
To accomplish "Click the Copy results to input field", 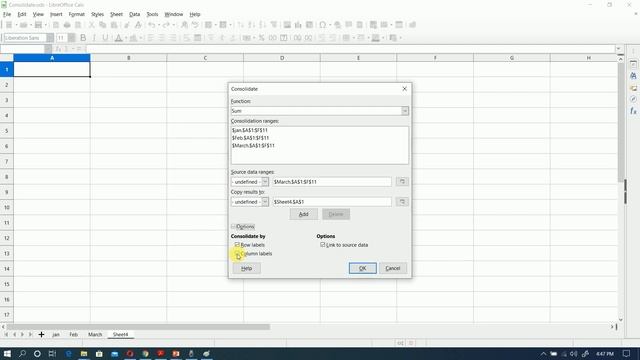I will pyautogui.click(x=331, y=202).
